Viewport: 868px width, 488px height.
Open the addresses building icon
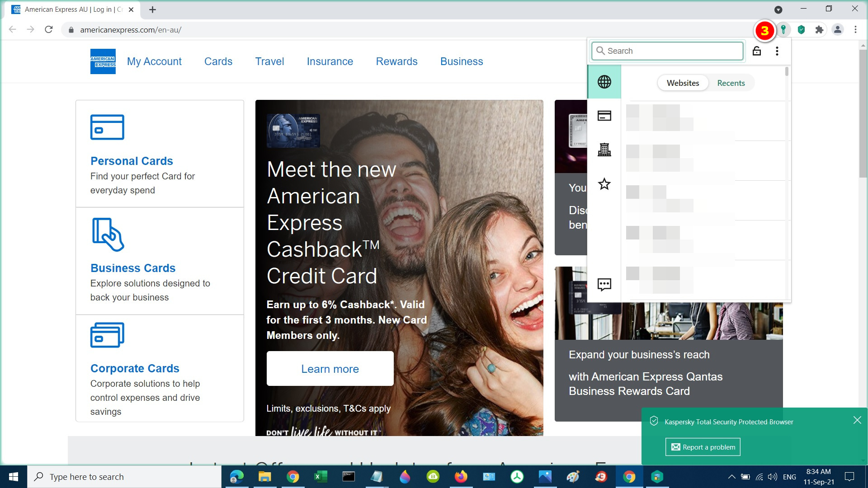pos(604,150)
